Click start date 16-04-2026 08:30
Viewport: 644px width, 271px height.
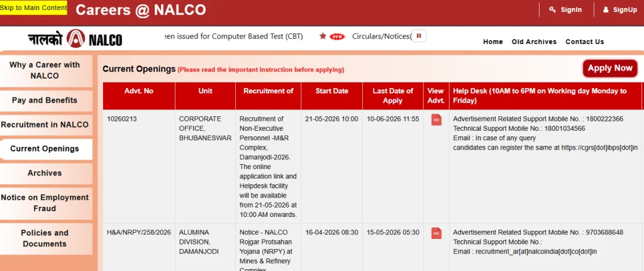331,233
